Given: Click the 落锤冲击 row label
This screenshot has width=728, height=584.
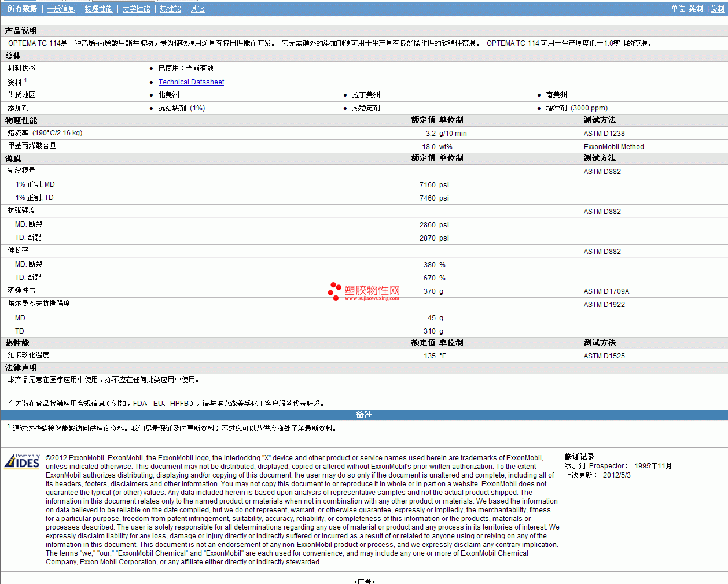Looking at the screenshot, I should [x=21, y=290].
